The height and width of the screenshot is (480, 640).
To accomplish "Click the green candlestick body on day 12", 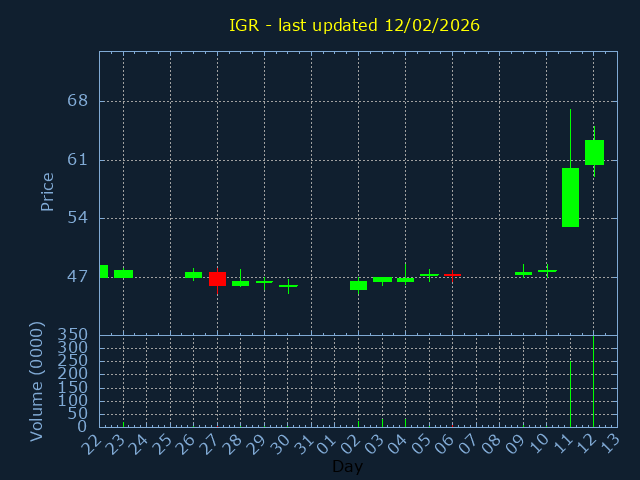I will point(594,152).
